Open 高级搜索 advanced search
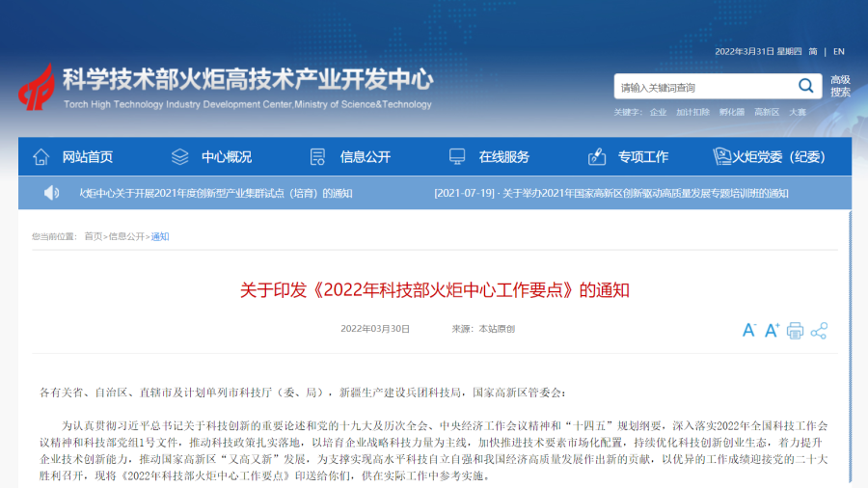The width and height of the screenshot is (868, 488). point(840,86)
